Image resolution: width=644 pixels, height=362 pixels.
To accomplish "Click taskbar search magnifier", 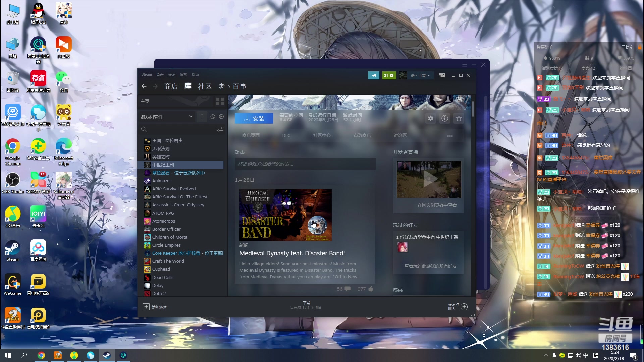I will pyautogui.click(x=24, y=355).
